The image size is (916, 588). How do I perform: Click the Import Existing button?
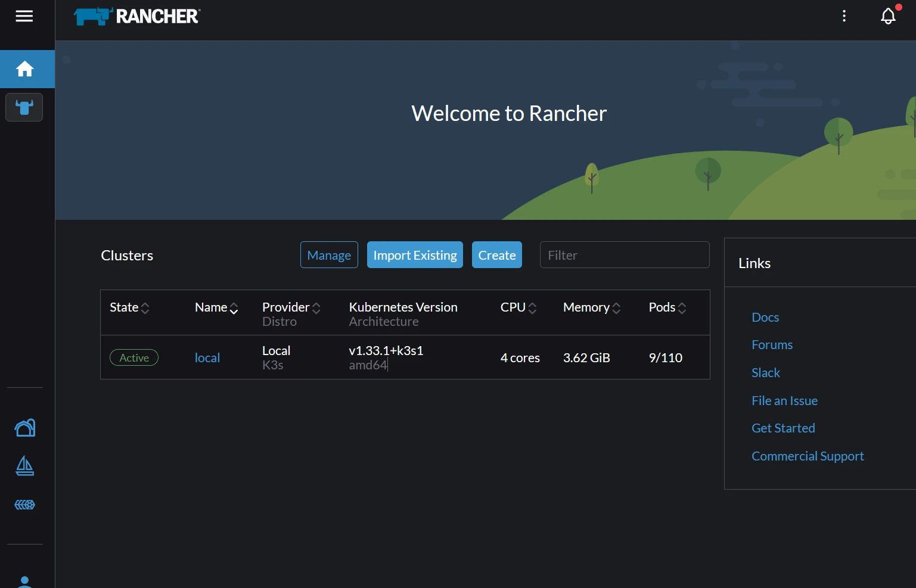[x=415, y=255]
